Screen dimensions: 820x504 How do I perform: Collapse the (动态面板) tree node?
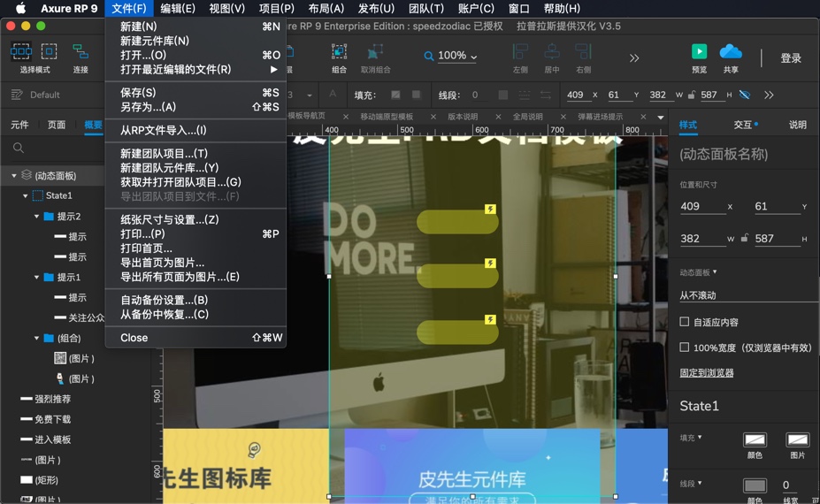tap(14, 176)
